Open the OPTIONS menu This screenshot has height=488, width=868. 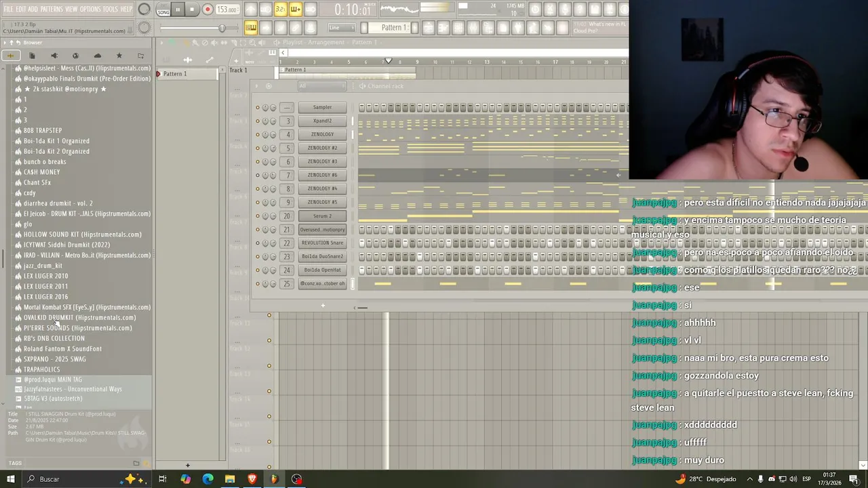coord(90,9)
